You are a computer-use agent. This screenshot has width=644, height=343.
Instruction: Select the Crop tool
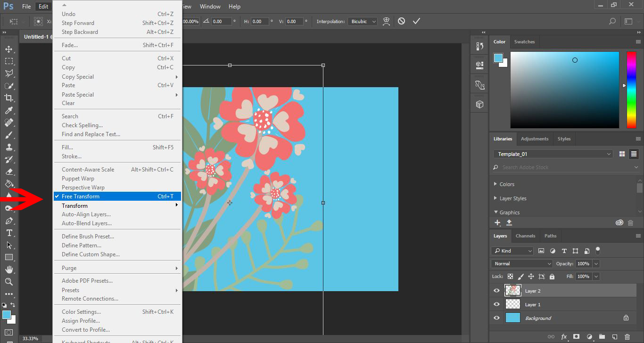click(9, 98)
